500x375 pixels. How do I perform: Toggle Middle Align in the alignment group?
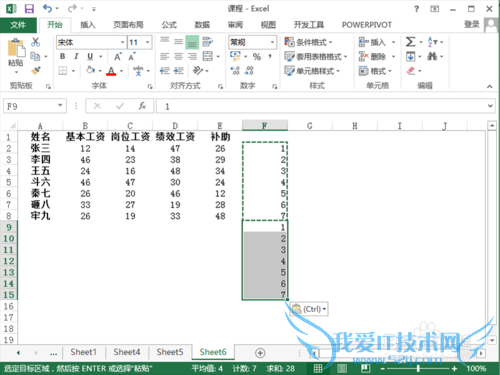click(178, 42)
